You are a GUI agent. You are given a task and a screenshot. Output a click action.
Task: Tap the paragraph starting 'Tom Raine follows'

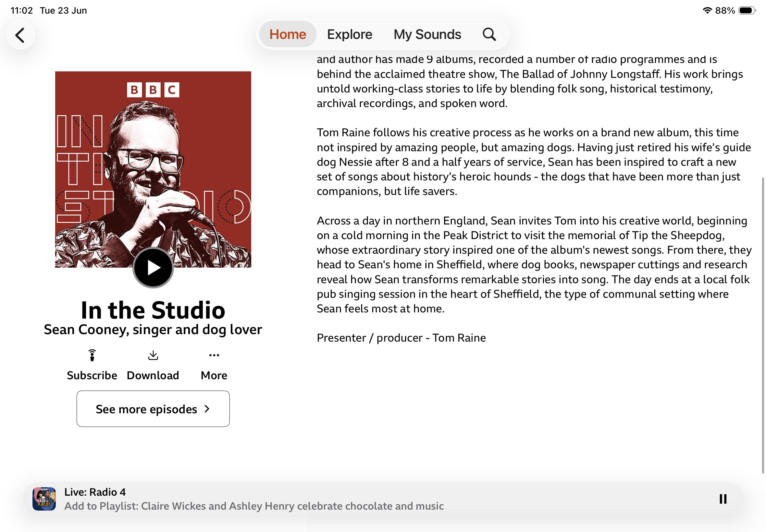[534, 162]
